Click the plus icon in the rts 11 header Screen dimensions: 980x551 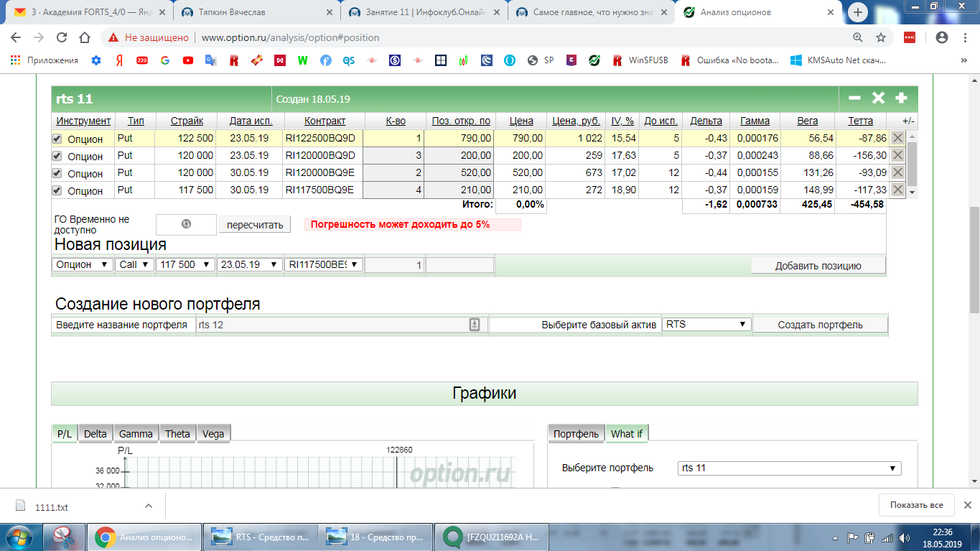902,98
